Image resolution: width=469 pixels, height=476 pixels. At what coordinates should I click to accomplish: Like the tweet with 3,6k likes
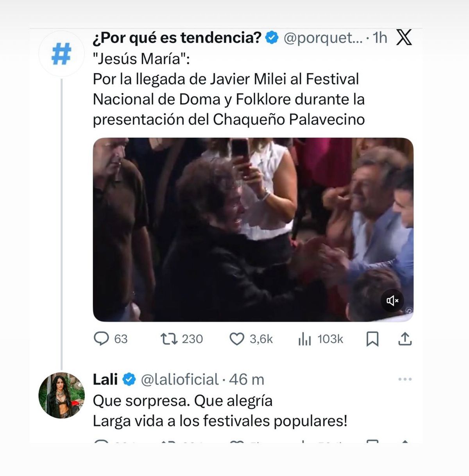236,339
